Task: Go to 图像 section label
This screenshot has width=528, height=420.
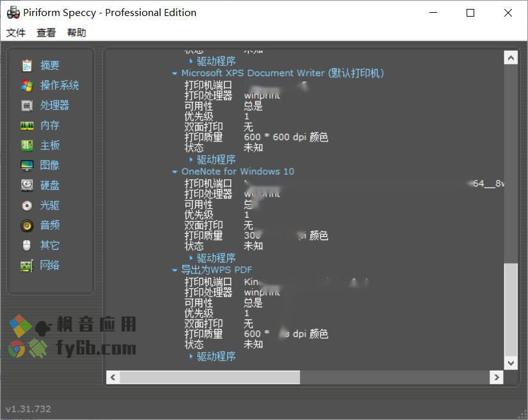Action: click(50, 165)
